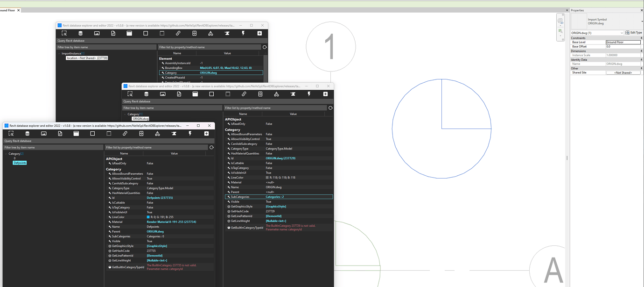Click the refresh icon beside the filter box
The width and height of the screenshot is (644, 287).
click(211, 147)
